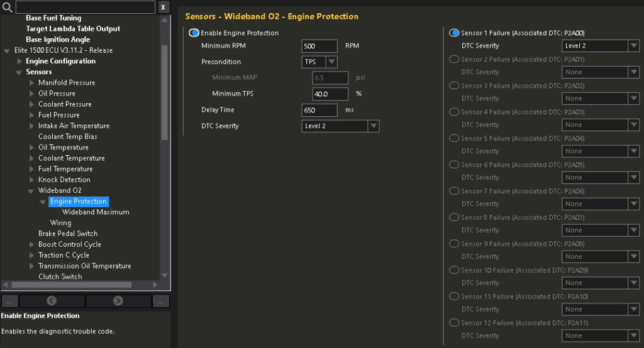
Task: Toggle Enable Engine Protection option
Action: (194, 33)
